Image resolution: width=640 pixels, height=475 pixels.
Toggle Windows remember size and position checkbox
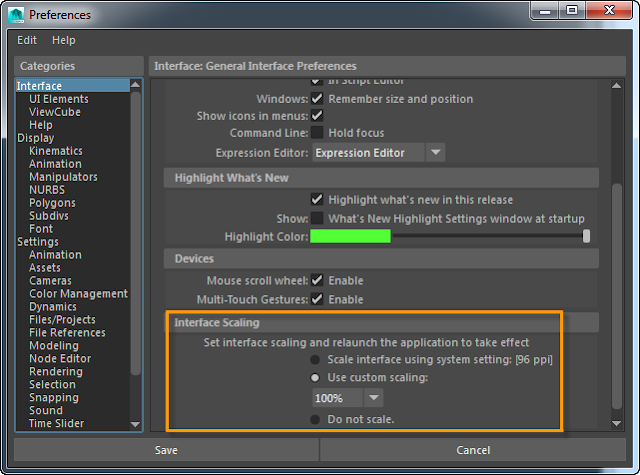[317, 99]
